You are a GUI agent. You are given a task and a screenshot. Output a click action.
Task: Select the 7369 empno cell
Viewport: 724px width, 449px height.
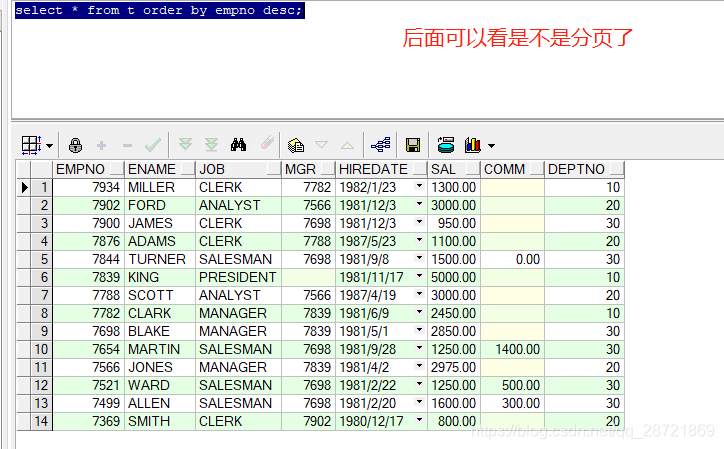(89, 421)
